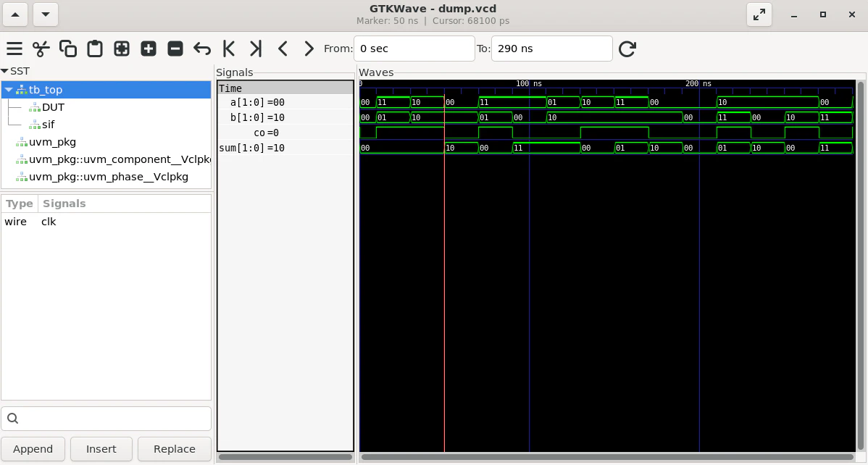Click the Cut scissors icon
The width and height of the screenshot is (868, 465).
point(41,49)
